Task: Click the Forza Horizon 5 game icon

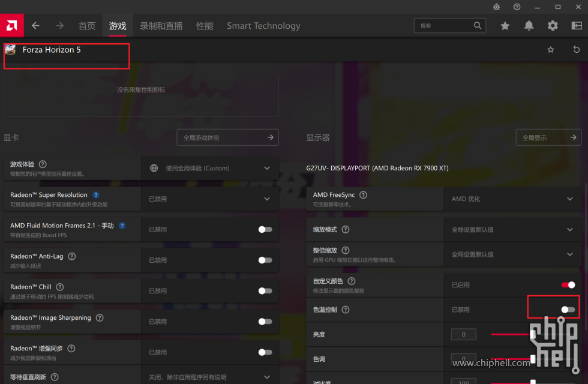Action: [x=11, y=49]
